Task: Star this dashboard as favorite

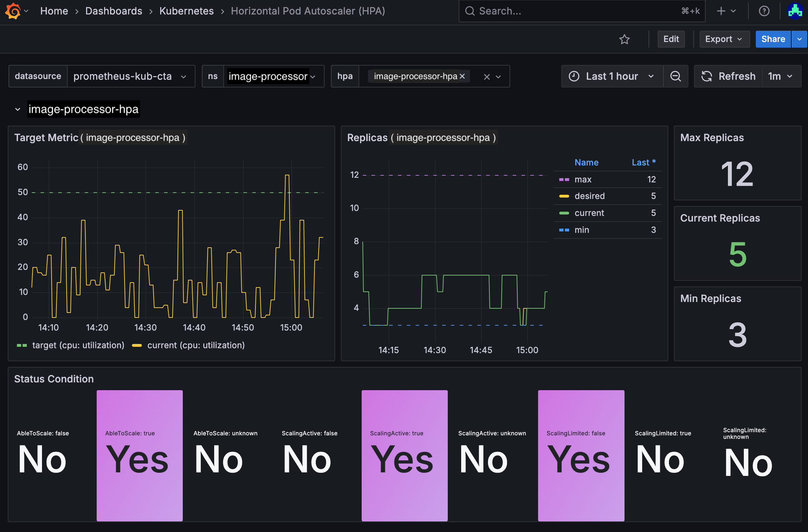Action: [x=625, y=39]
